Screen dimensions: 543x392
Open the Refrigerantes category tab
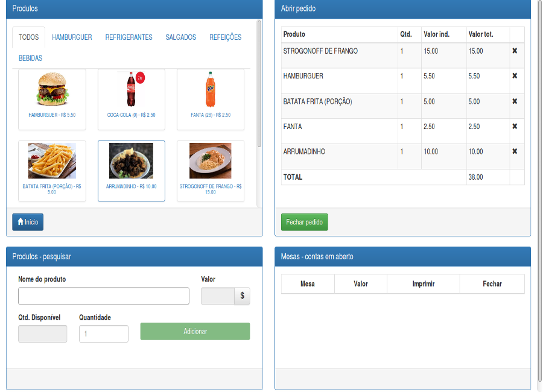tap(129, 37)
